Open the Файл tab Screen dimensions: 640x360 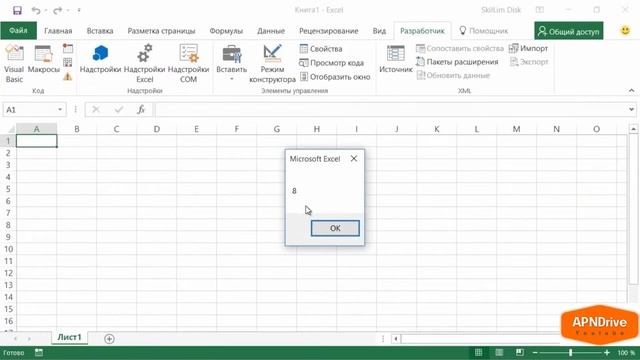[18, 31]
